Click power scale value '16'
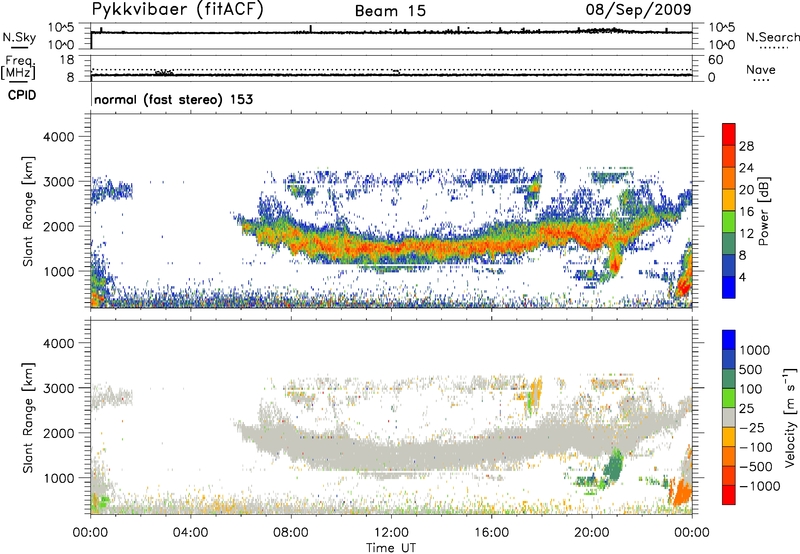The height and width of the screenshot is (554, 800). coord(746,212)
